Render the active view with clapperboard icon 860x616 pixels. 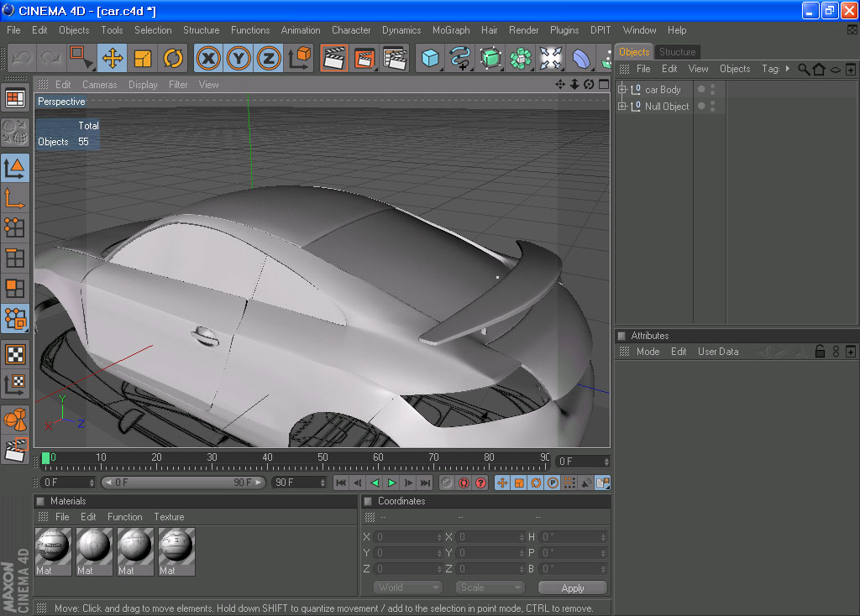pyautogui.click(x=333, y=58)
